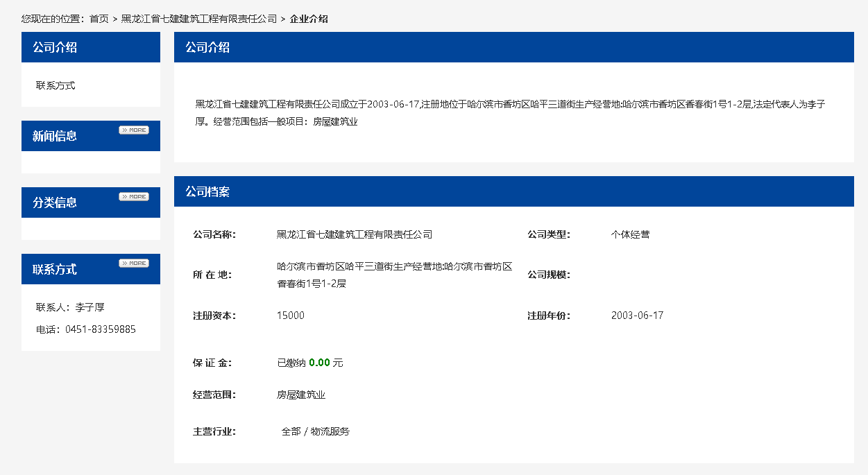
Task: Click the 企业介绍 breadcrumb text
Action: tap(309, 19)
